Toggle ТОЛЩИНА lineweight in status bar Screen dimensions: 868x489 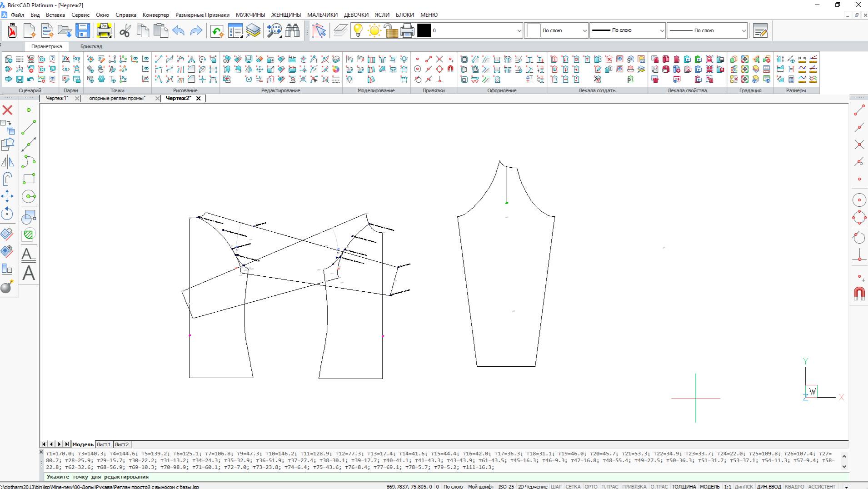pos(684,486)
